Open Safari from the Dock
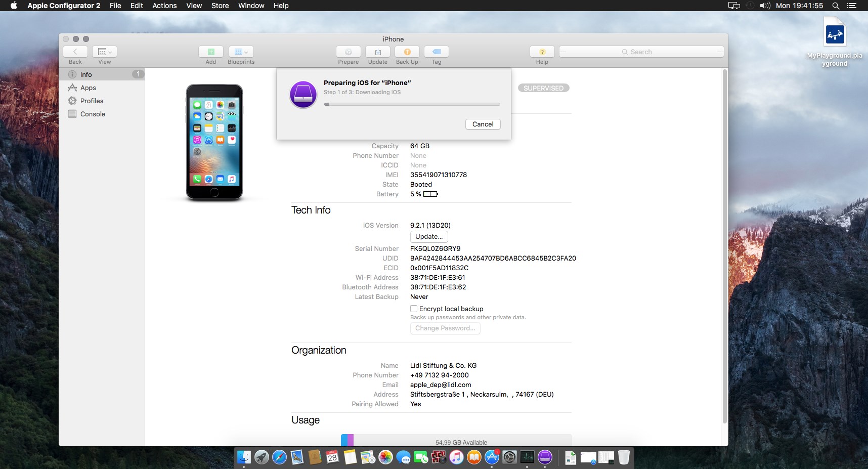 (x=279, y=457)
